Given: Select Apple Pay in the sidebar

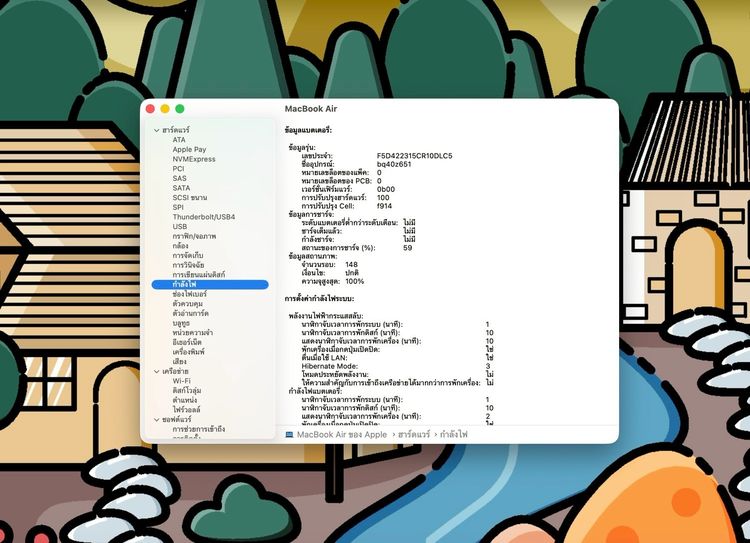Looking at the screenshot, I should (189, 149).
